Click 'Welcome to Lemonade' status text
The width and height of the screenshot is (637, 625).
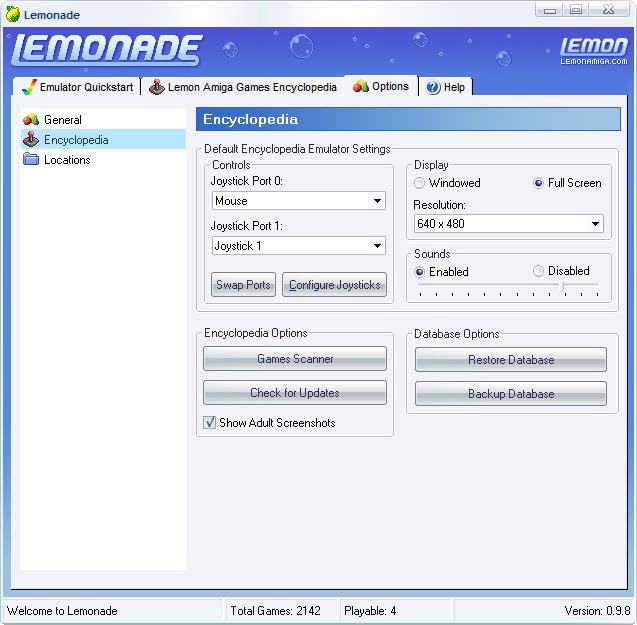coord(62,610)
